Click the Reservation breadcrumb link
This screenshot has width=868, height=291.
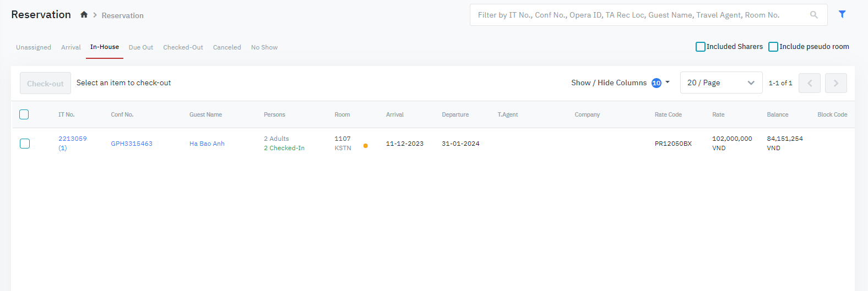[122, 15]
